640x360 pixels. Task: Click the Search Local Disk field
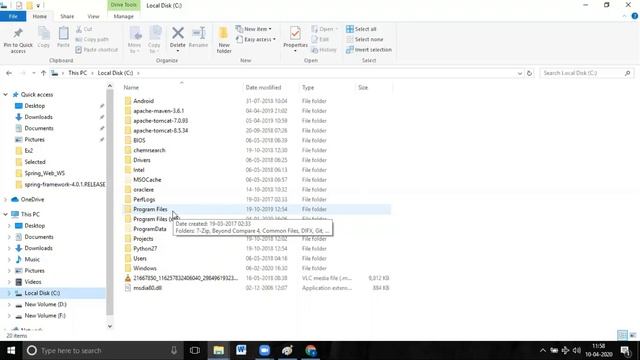point(587,73)
